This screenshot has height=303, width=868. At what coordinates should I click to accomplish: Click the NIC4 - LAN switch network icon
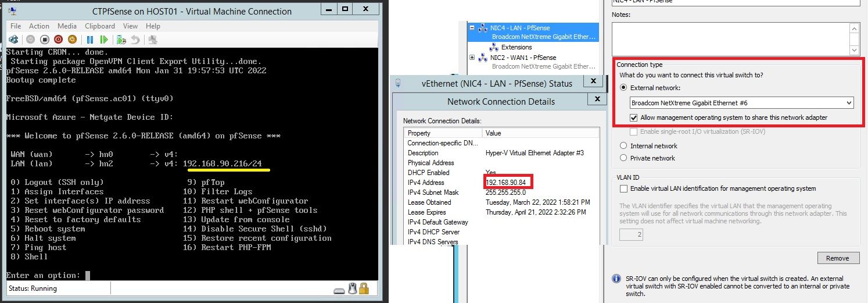point(482,28)
